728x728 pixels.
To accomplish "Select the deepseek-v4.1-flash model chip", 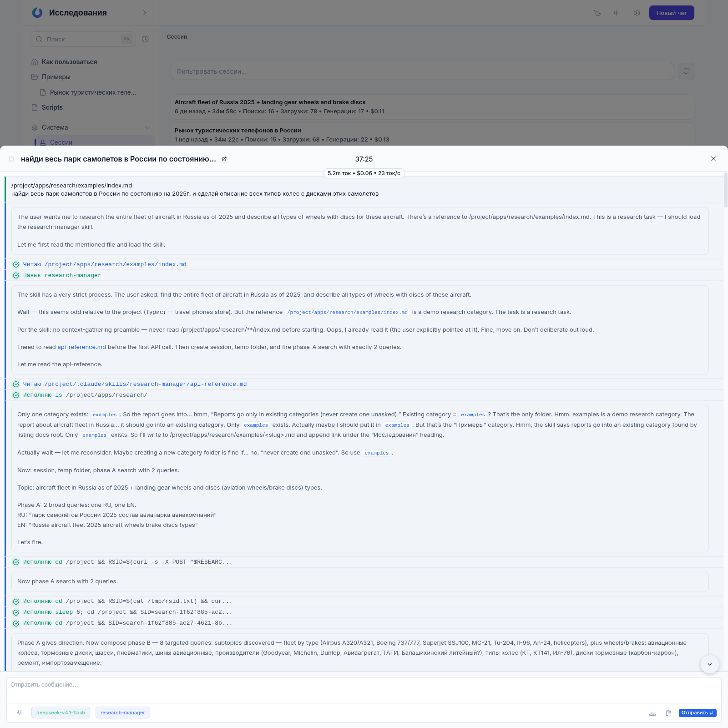I will [x=61, y=713].
